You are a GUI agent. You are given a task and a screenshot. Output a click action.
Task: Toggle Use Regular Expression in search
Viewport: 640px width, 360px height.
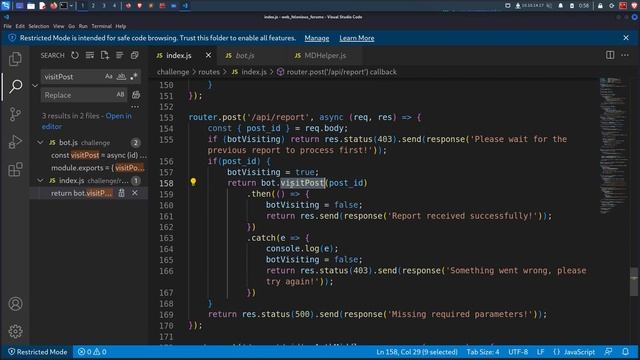133,77
